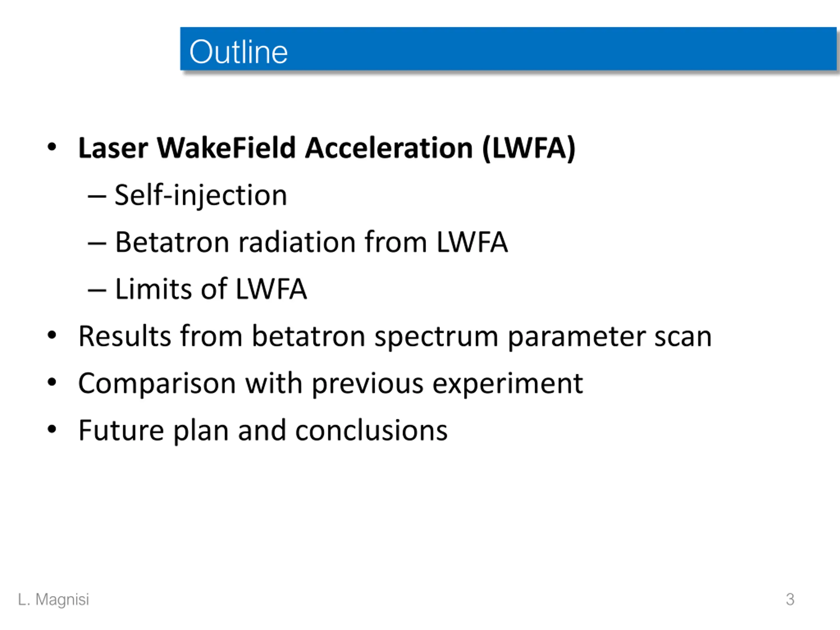Viewport: 840px width, 630px height.
Task: Click bullet dot before Future plan
Action: click(x=52, y=430)
